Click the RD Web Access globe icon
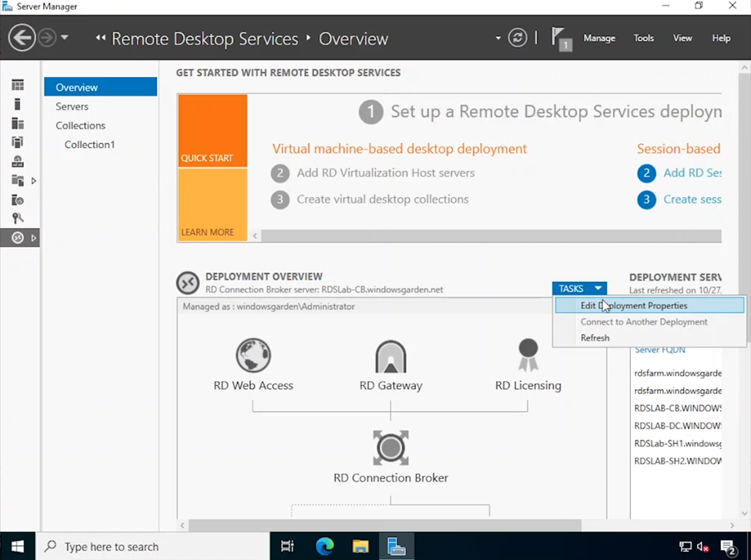This screenshot has width=751, height=560. tap(253, 357)
